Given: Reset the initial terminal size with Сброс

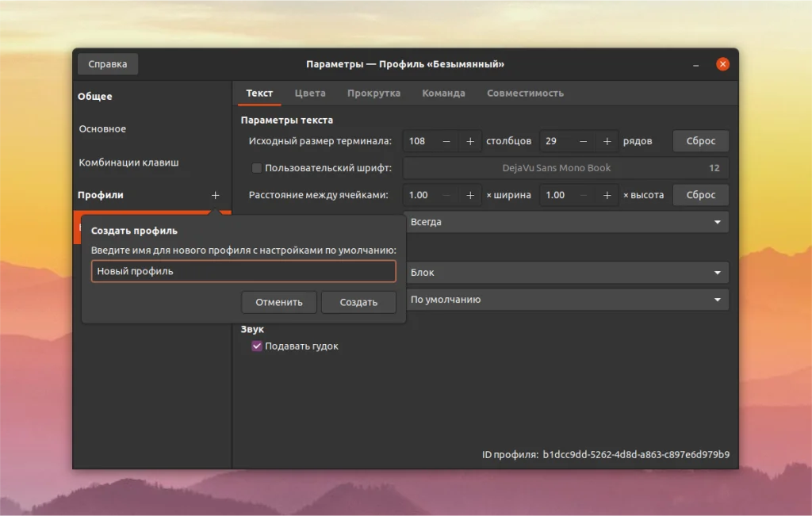Looking at the screenshot, I should 700,140.
